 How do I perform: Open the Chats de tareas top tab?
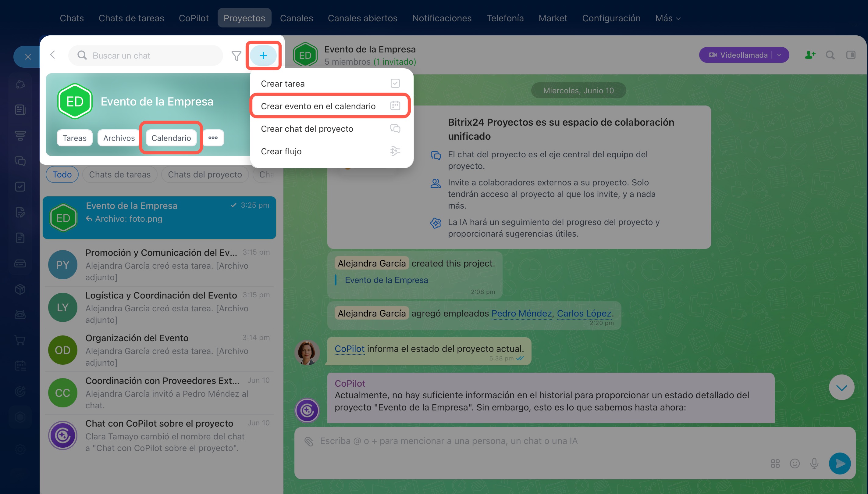131,18
